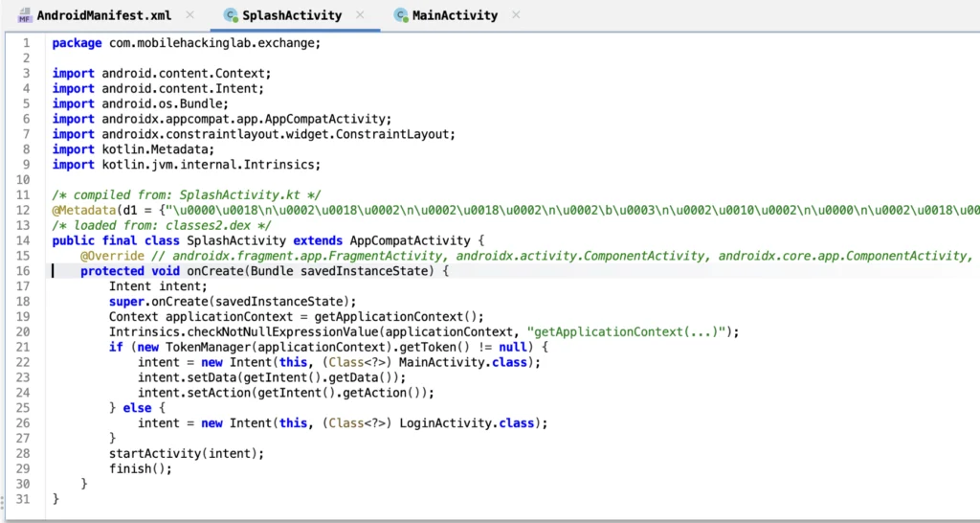Click the @Override annotation
The image size is (980, 523).
point(113,256)
